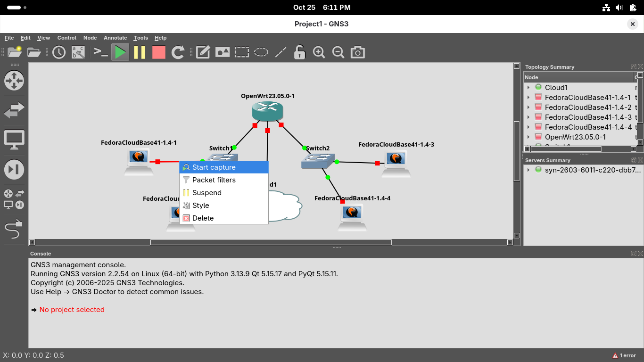Click the 1 error status indicator
This screenshot has height=362, width=644.
point(624,355)
